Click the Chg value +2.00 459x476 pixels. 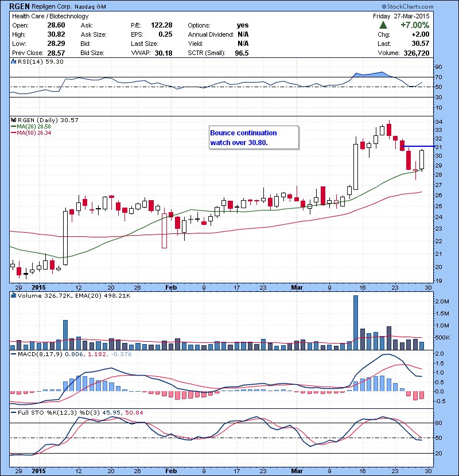[x=421, y=34]
